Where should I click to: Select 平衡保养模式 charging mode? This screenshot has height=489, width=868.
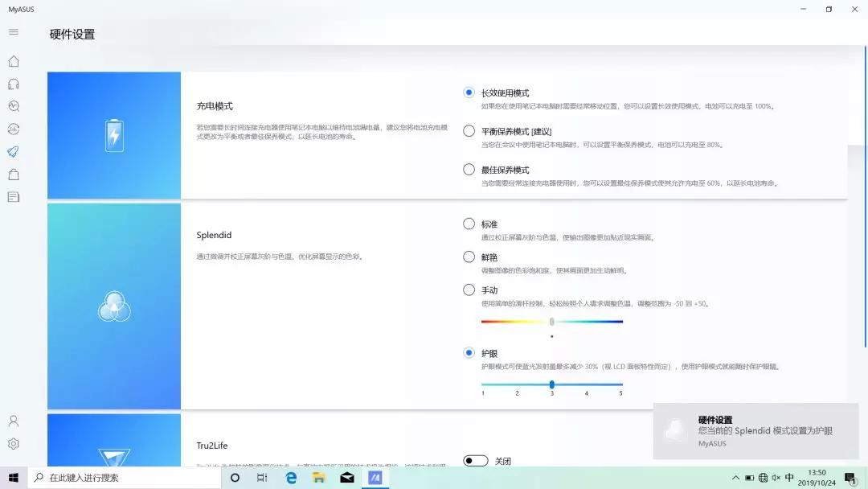pos(469,131)
